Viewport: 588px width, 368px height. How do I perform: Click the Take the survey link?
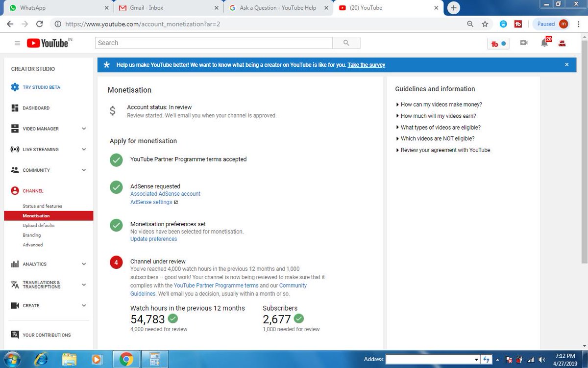click(x=366, y=65)
